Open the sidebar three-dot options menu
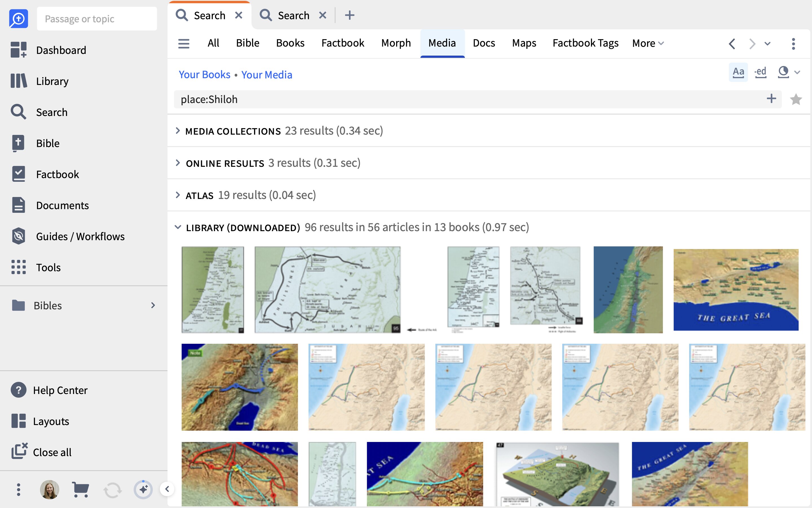Image resolution: width=812 pixels, height=508 pixels. (x=18, y=490)
